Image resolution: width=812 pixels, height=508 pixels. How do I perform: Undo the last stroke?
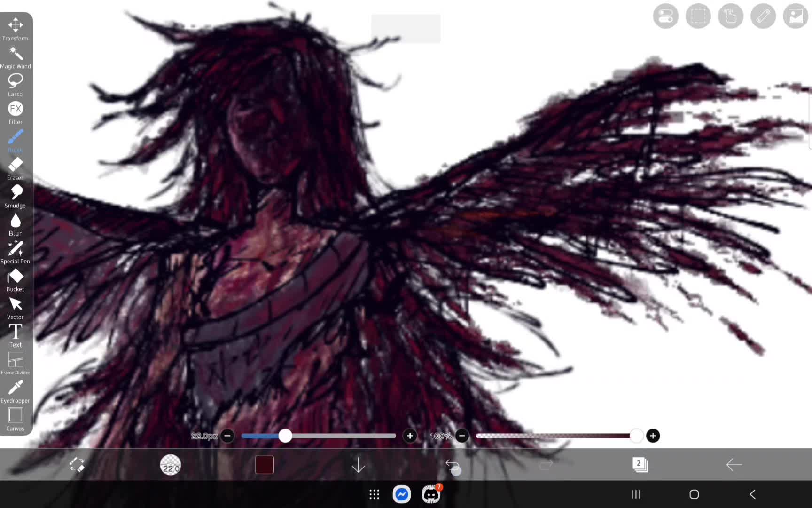[452, 465]
